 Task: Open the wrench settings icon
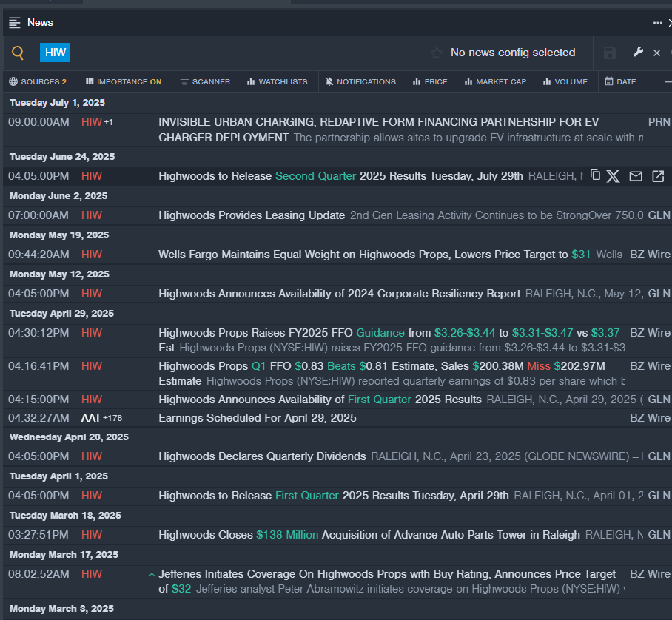(x=638, y=53)
